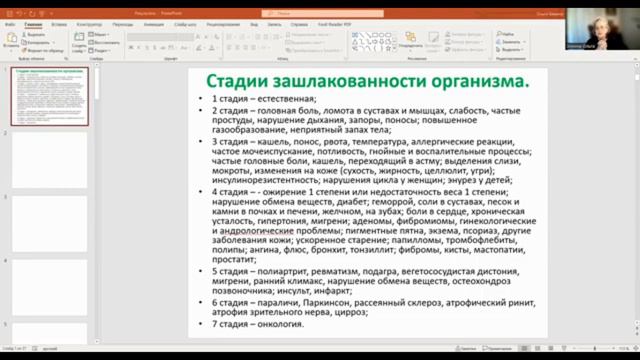
Task: Click the Replace (Заменить) button
Action: tap(511, 42)
